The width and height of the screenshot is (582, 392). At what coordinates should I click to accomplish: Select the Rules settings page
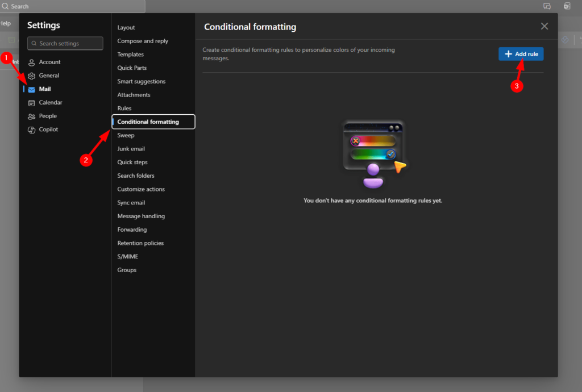point(124,109)
